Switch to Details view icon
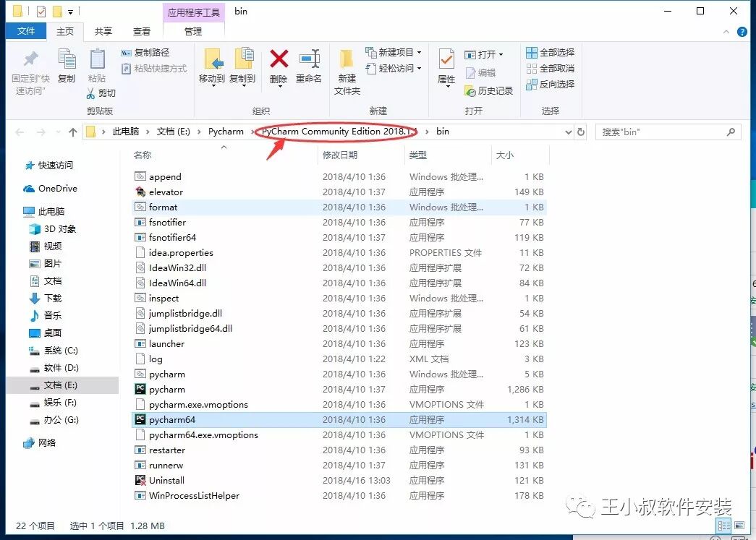756x540 pixels. point(723,526)
